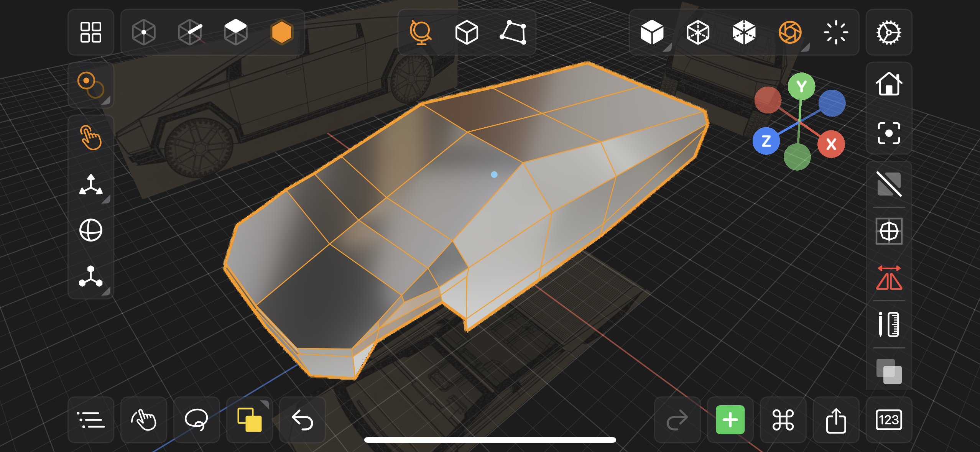
Task: Snap view to the red X axis
Action: 831,144
